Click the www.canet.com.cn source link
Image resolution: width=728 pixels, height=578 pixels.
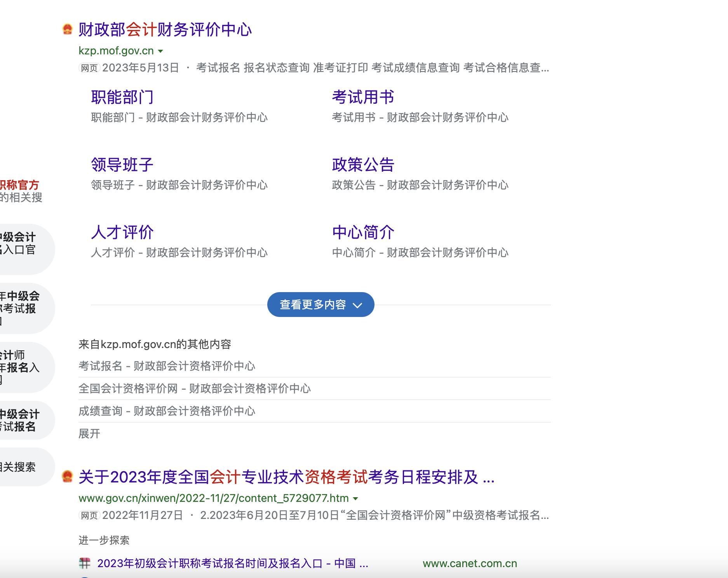pyautogui.click(x=470, y=564)
